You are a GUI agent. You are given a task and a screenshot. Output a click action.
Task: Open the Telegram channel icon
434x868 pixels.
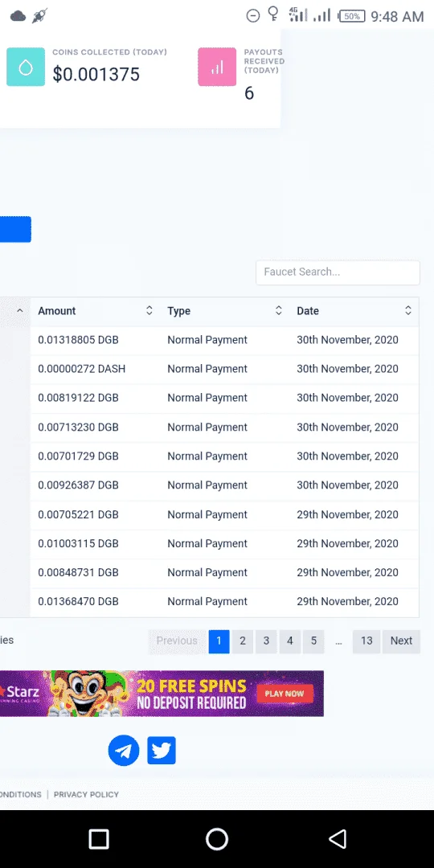[124, 751]
